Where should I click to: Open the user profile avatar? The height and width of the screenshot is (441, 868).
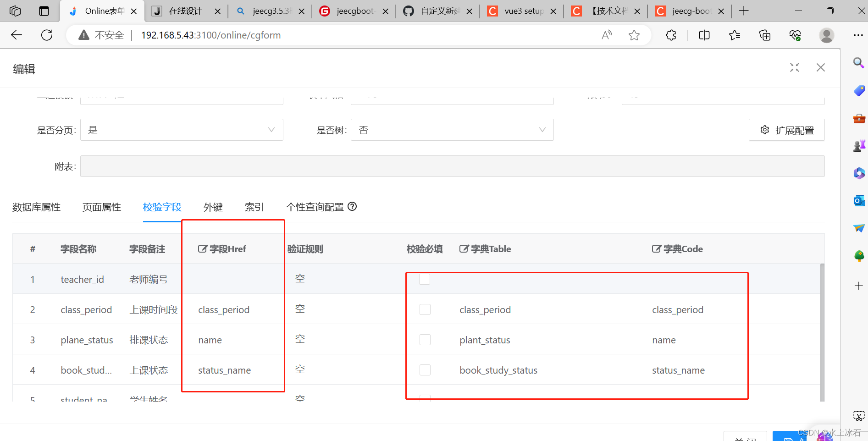pyautogui.click(x=827, y=35)
